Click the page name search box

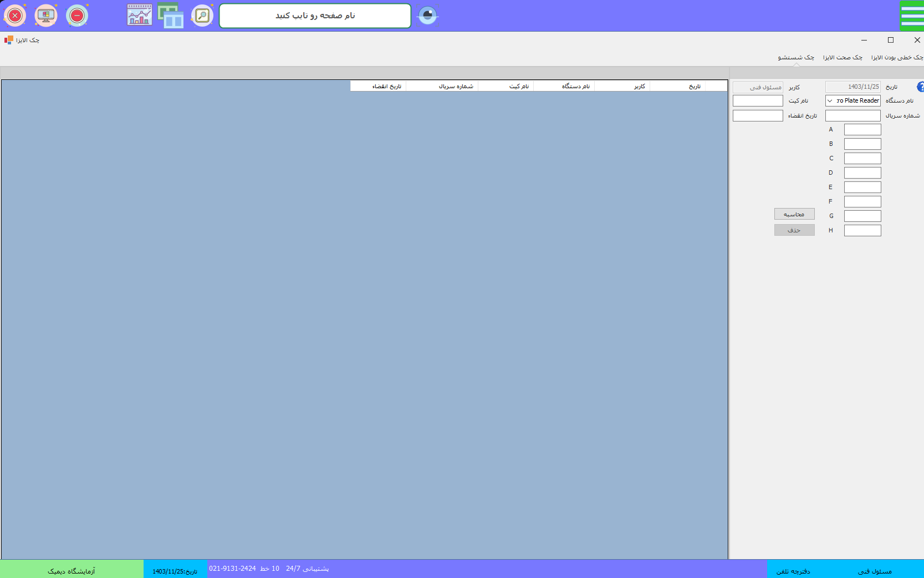[x=315, y=16]
